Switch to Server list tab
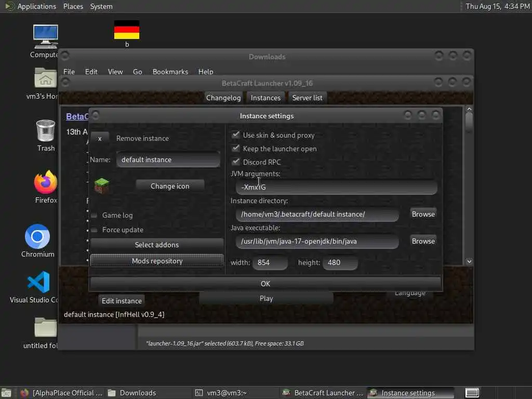Screen dimensions: 532x399 point(307,98)
